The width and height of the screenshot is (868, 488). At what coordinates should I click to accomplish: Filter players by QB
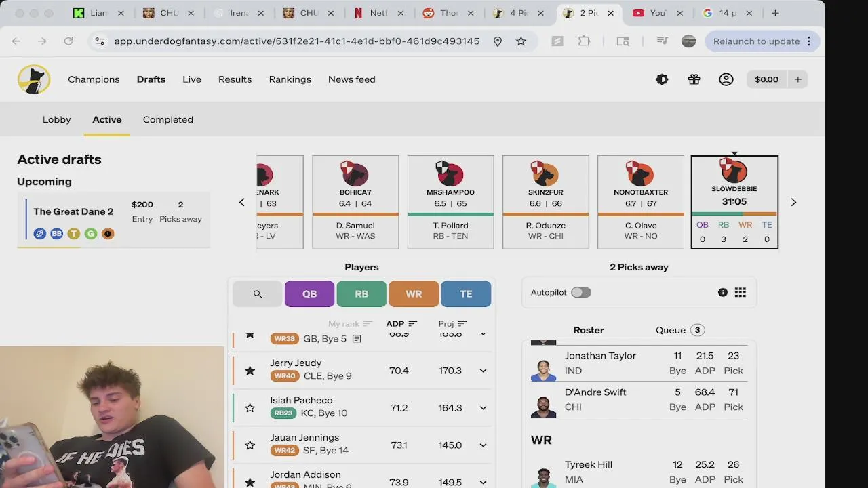[309, 293]
